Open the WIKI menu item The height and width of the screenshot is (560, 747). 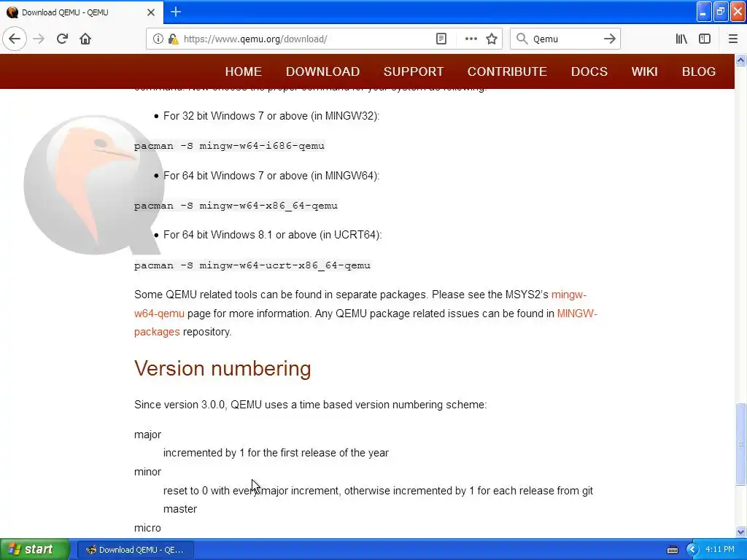[645, 71]
